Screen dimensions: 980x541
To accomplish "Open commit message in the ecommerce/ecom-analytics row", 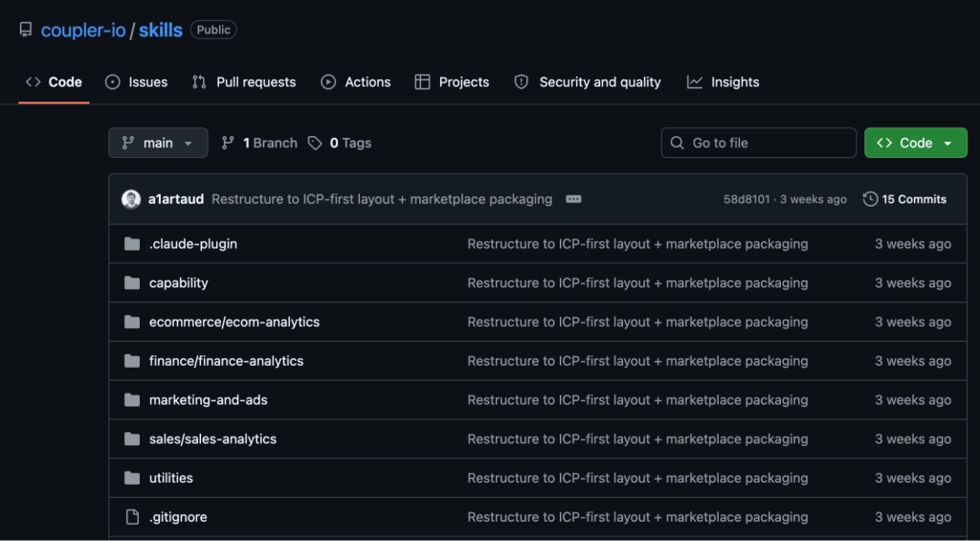I will (x=637, y=322).
